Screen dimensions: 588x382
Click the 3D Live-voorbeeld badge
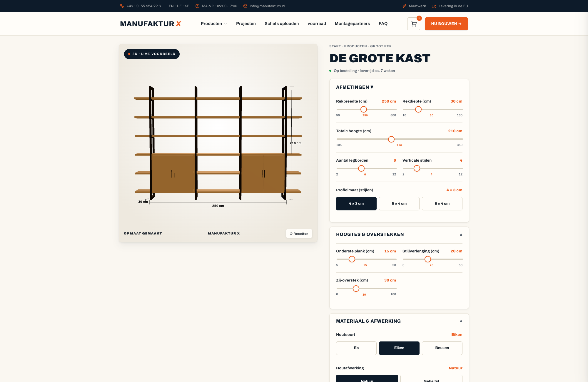coord(152,54)
